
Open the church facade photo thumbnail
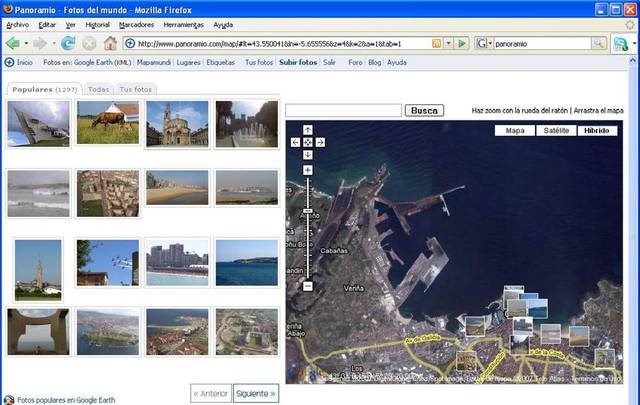coord(177,124)
